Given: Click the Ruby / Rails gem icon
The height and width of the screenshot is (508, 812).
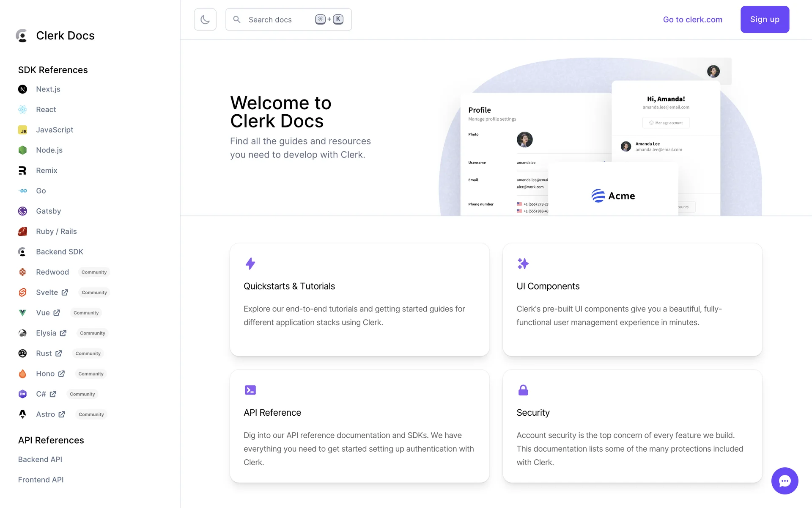Looking at the screenshot, I should pos(22,232).
